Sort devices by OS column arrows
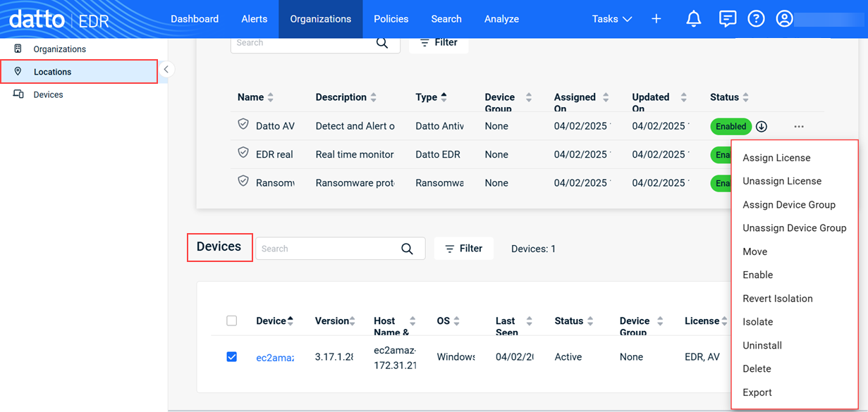This screenshot has height=412, width=868. (x=457, y=321)
